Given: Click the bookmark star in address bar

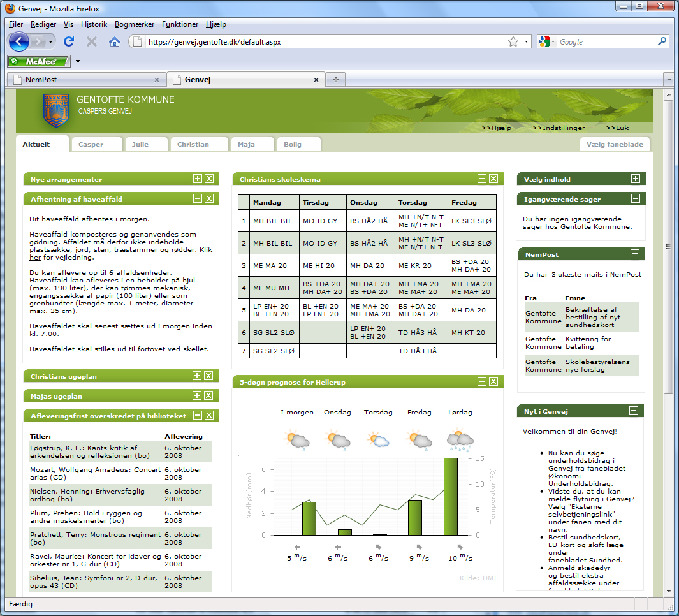Looking at the screenshot, I should coord(513,41).
